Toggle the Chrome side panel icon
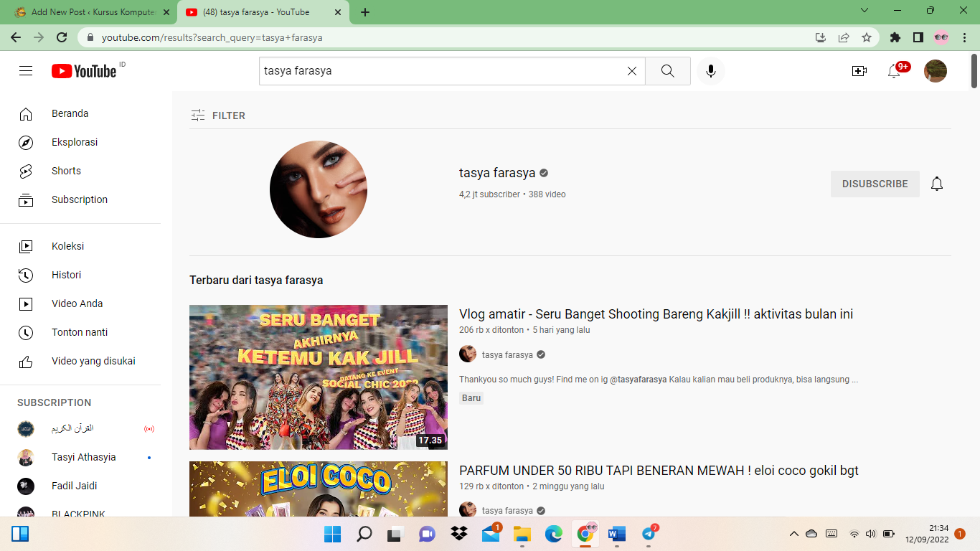This screenshot has height=551, width=980. (x=918, y=37)
